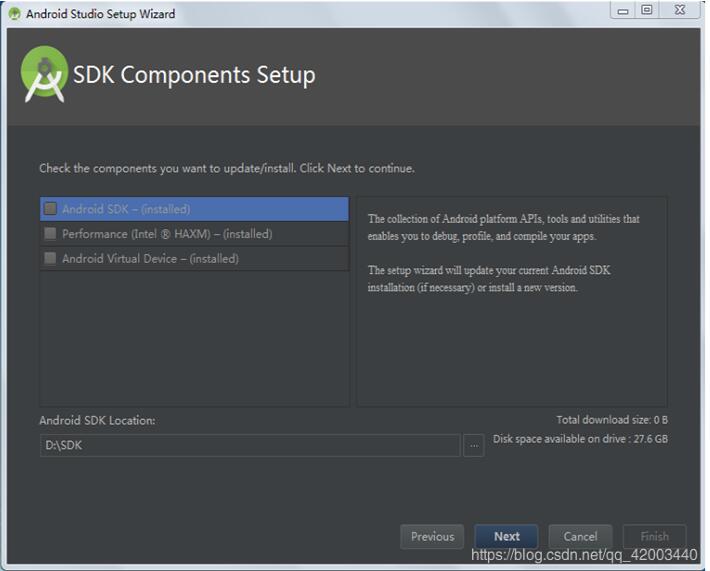Click the Finish button
This screenshot has height=571, width=710.
(x=654, y=537)
